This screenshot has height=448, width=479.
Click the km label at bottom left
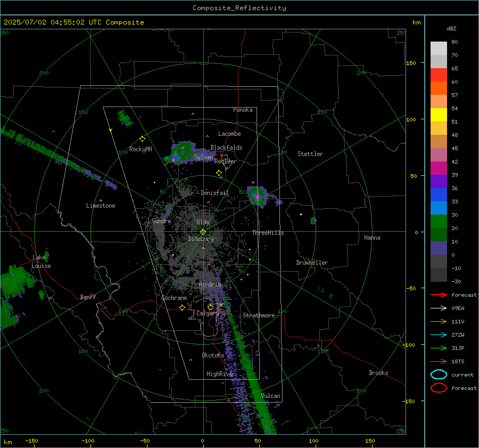tap(7, 442)
